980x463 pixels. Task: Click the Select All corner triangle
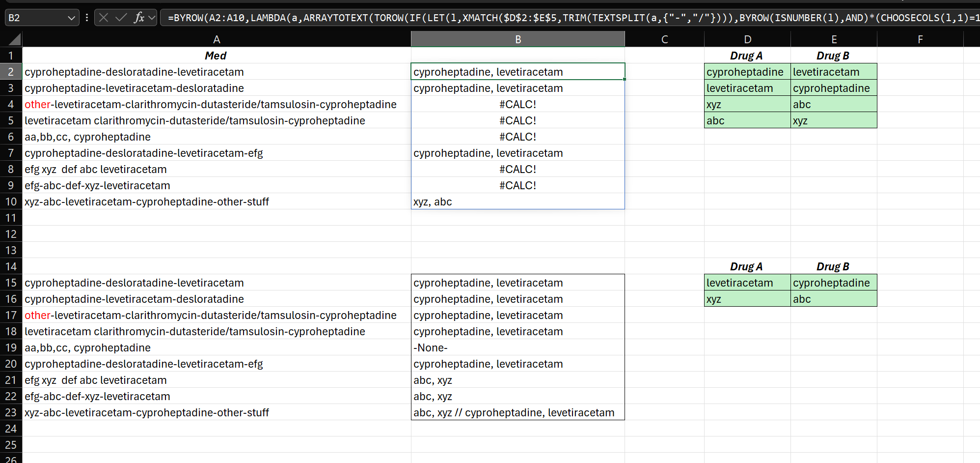[15, 39]
